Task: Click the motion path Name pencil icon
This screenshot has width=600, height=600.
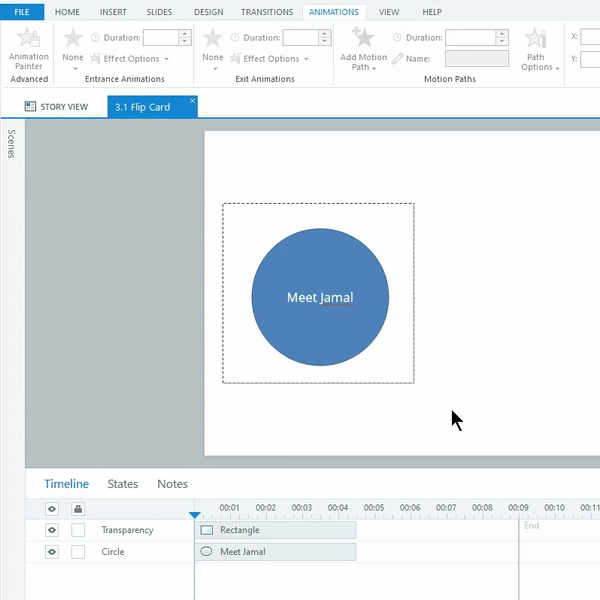Action: tap(398, 59)
